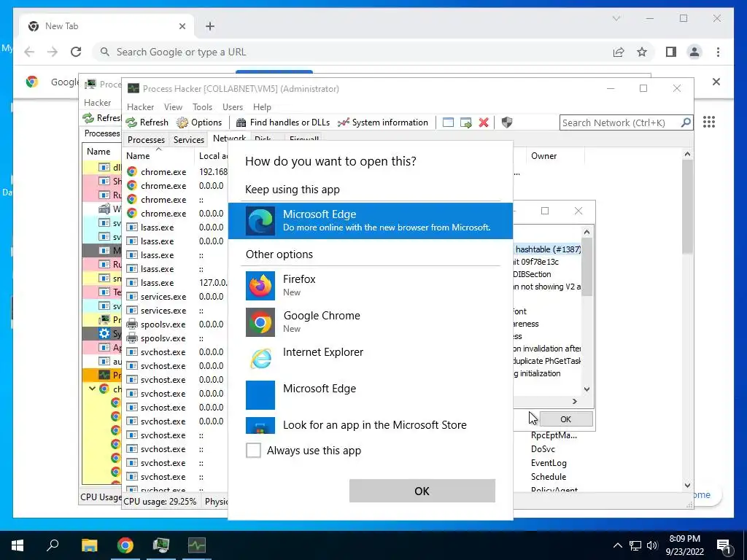This screenshot has width=747, height=560.
Task: Collapse the chrome process tree in background window
Action: [x=92, y=389]
